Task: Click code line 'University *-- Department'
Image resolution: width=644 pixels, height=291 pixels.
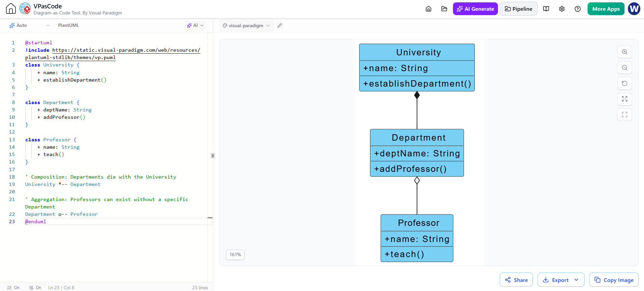Action: pos(63,184)
